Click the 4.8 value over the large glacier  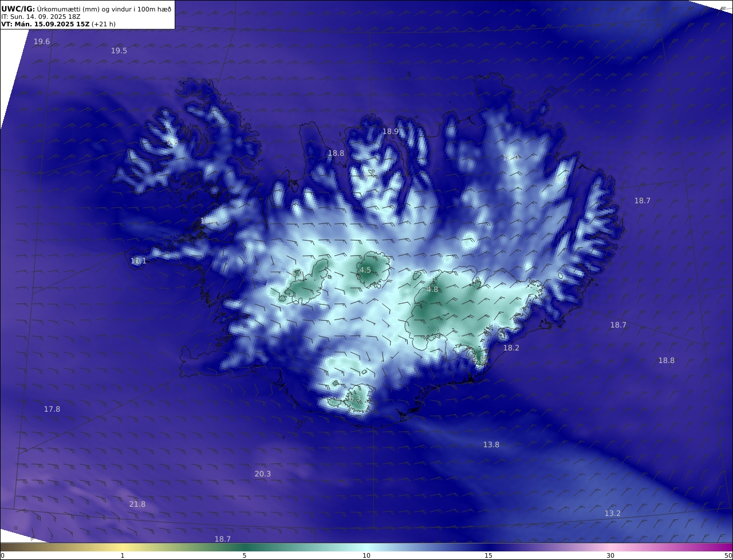(432, 290)
